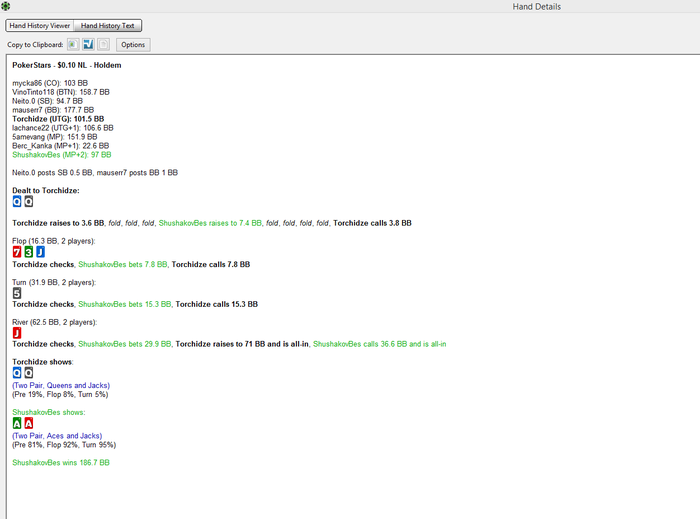Click 'Torchidze calls 7.8 BB' text
The height and width of the screenshot is (519, 700).
211,265
